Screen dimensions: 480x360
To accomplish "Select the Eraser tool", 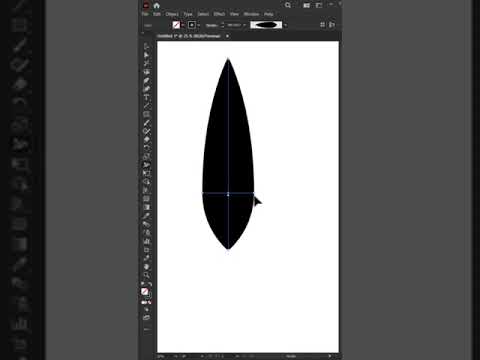I will [x=146, y=140].
